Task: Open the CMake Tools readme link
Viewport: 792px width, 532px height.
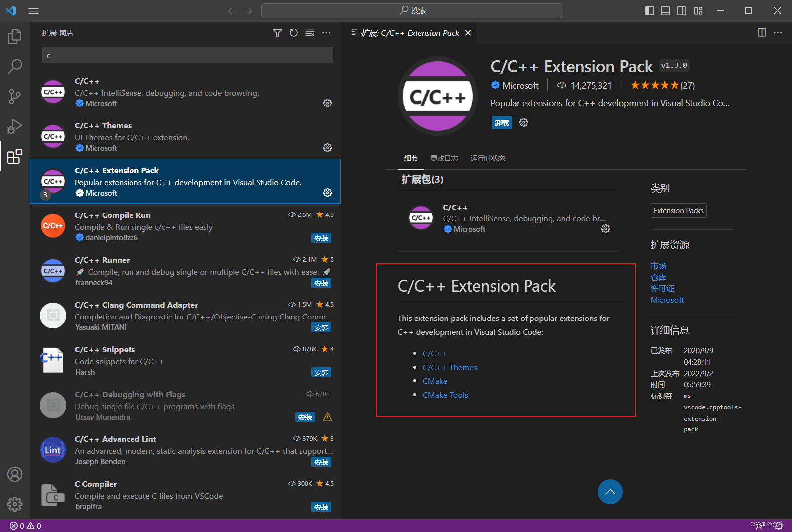Action: pyautogui.click(x=445, y=395)
